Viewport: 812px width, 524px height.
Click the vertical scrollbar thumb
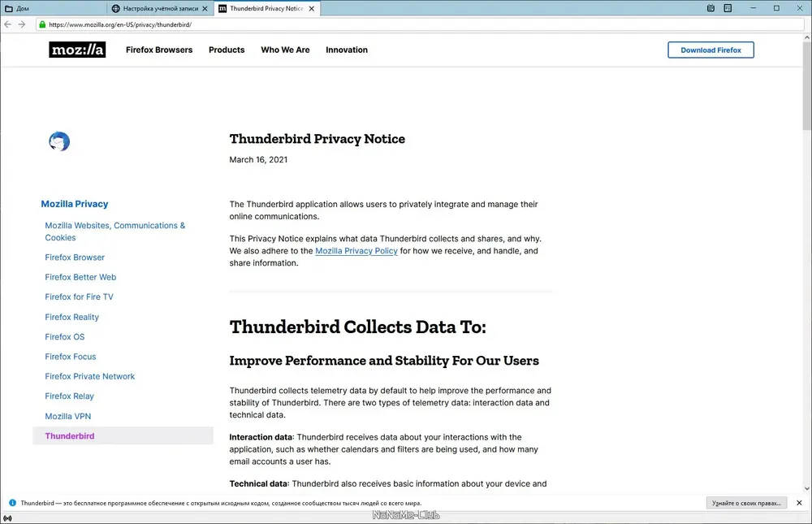tap(807, 85)
